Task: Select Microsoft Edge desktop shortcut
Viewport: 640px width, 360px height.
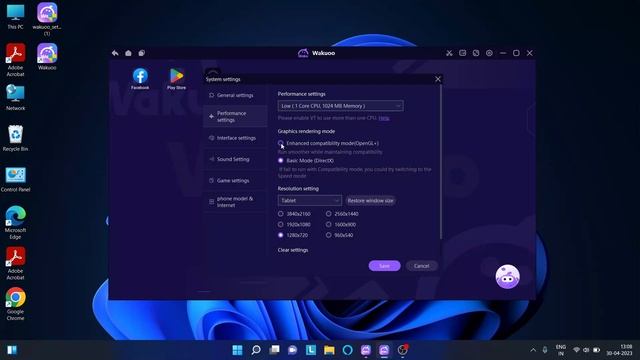Action: pyautogui.click(x=16, y=223)
